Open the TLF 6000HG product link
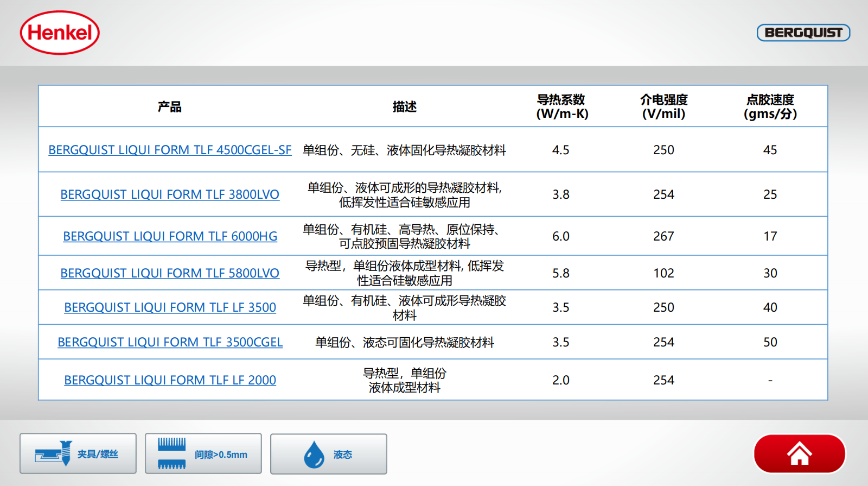The image size is (868, 486). [x=170, y=236]
